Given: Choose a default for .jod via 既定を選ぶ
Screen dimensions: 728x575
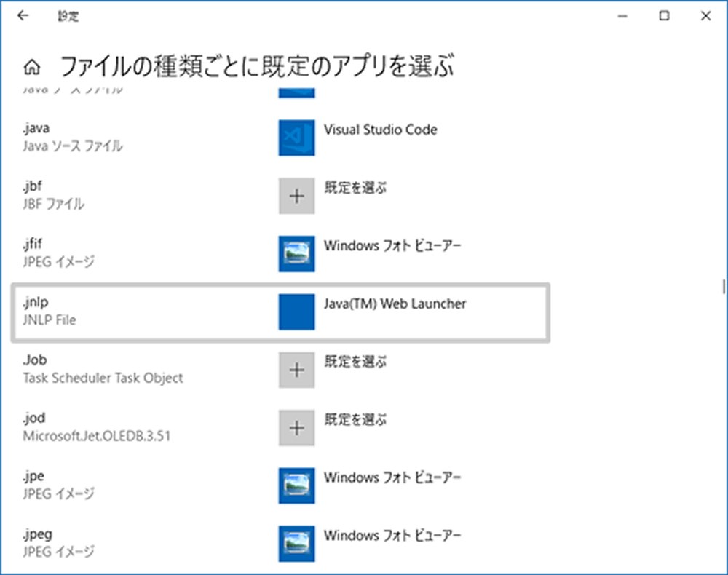Looking at the screenshot, I should pyautogui.click(x=355, y=419).
